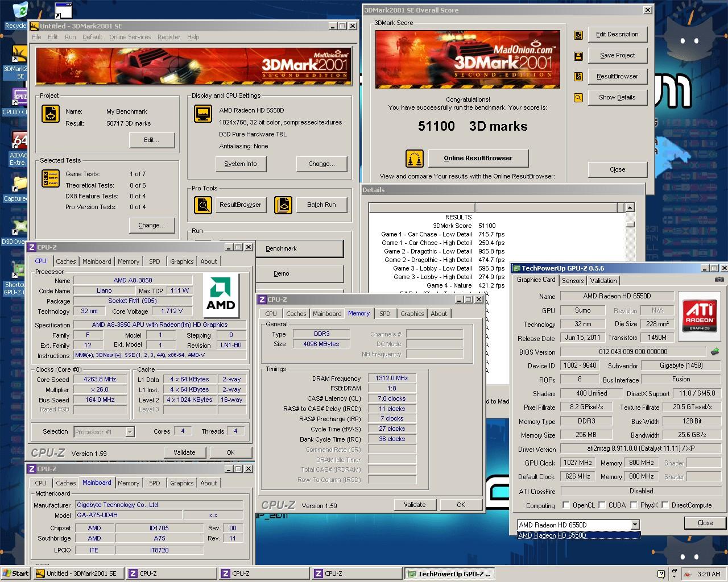Select AMD Radeon HD 6550D from dropdown list
Viewport: 728px width, 582px height.
click(x=578, y=535)
